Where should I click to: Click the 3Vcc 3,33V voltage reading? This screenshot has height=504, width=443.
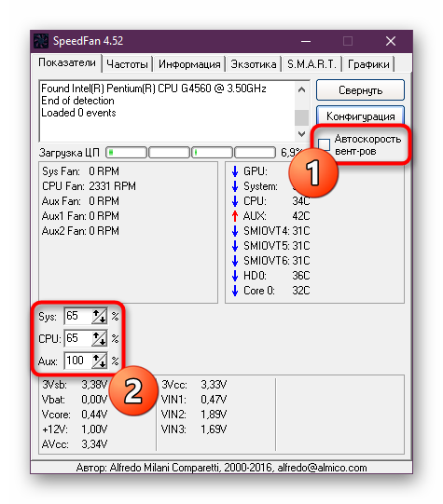point(194,385)
